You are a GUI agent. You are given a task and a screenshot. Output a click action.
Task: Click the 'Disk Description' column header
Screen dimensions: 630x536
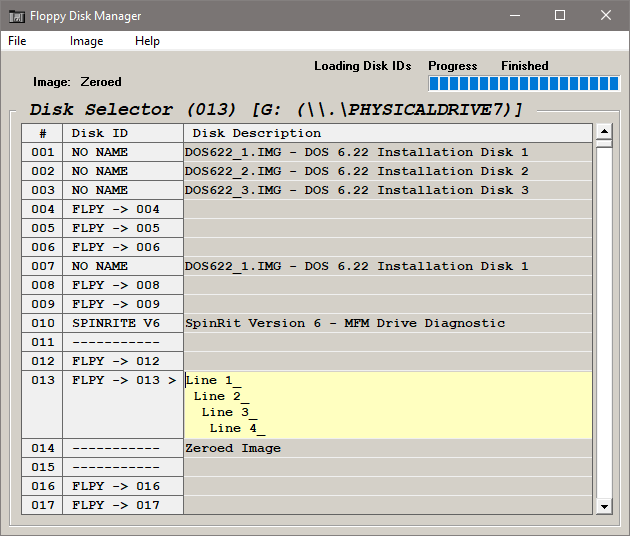(x=388, y=133)
